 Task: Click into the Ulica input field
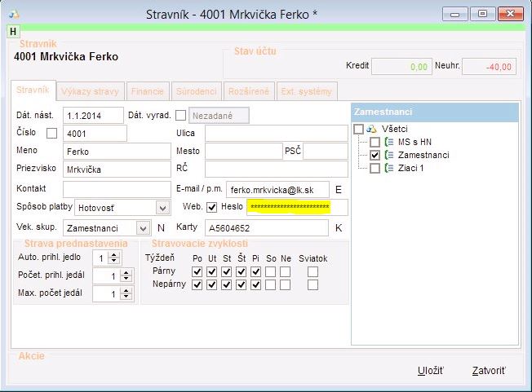coord(277,133)
